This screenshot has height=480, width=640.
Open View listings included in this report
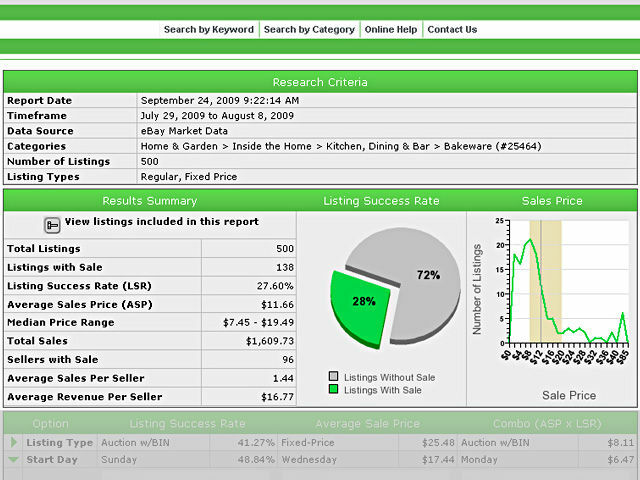pyautogui.click(x=161, y=222)
